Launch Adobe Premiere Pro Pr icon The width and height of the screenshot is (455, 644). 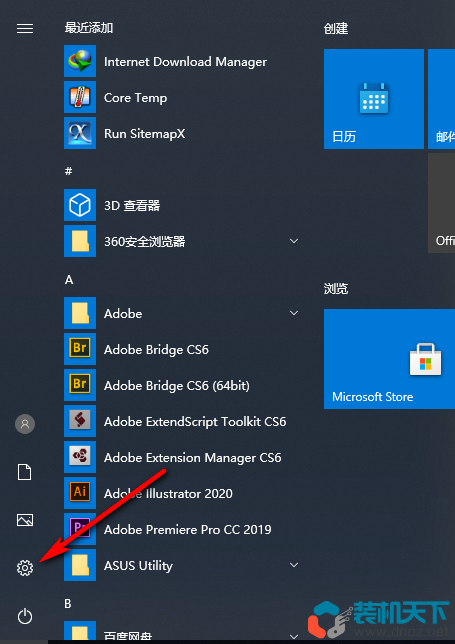pyautogui.click(x=80, y=529)
